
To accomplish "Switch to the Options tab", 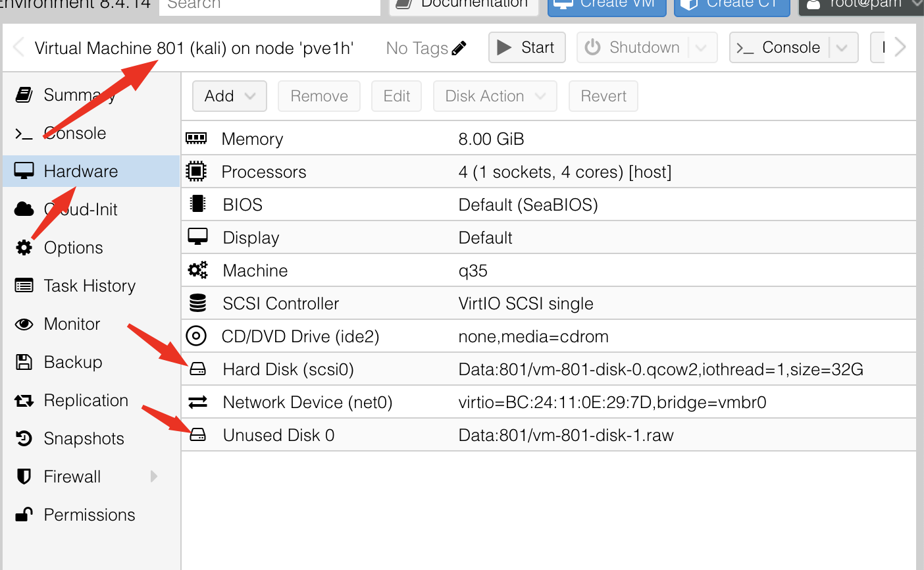I will 73,247.
